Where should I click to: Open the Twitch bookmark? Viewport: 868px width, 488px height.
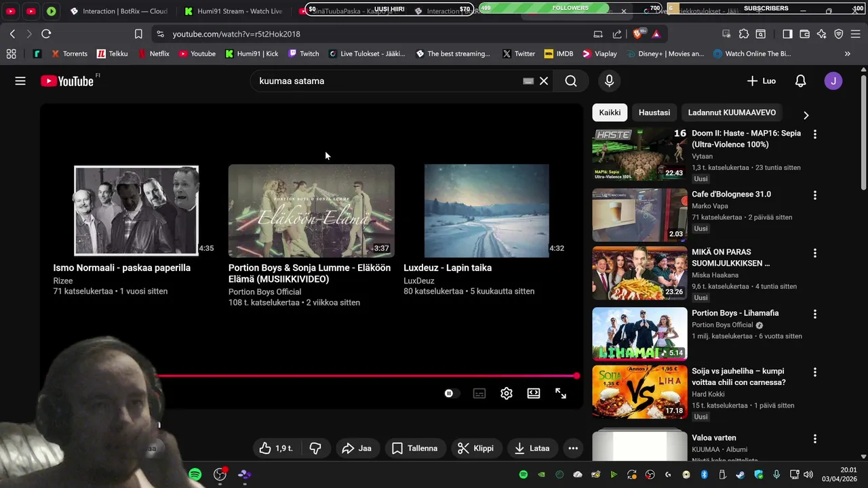[303, 54]
